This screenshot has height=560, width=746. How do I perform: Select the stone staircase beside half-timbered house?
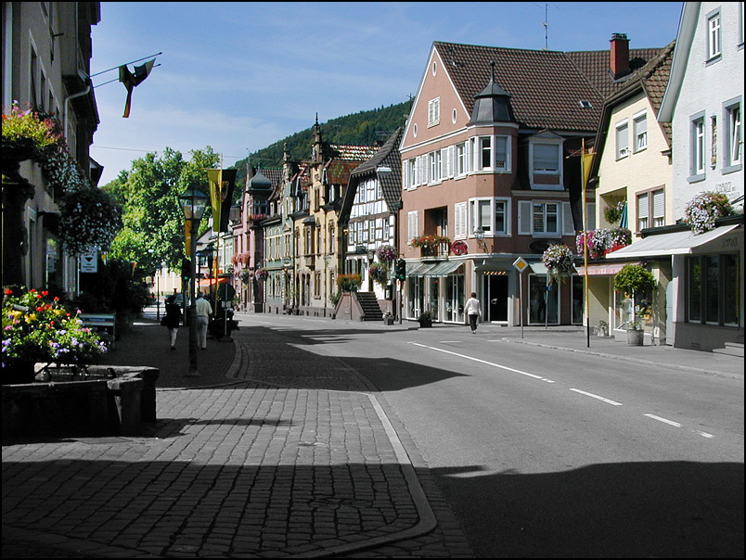coord(368,306)
